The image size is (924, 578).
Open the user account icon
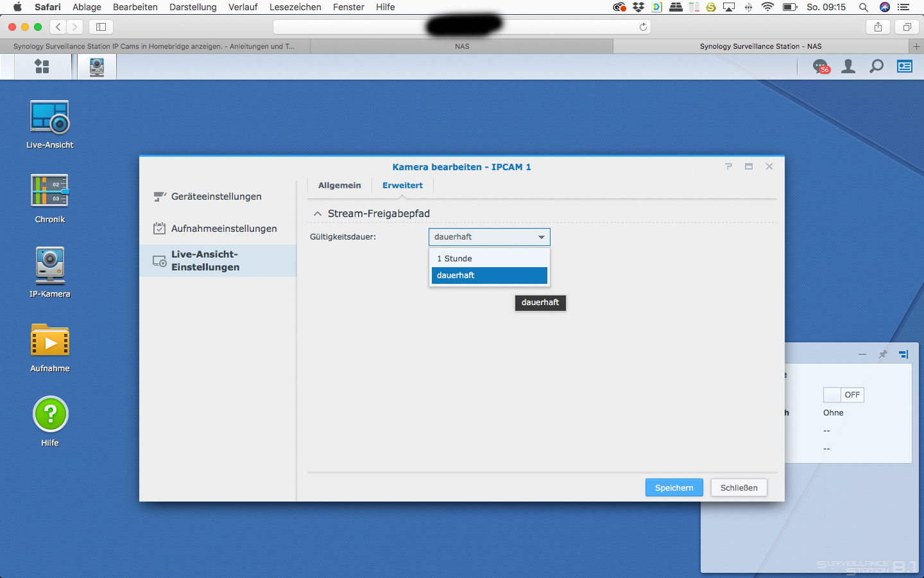pos(848,67)
